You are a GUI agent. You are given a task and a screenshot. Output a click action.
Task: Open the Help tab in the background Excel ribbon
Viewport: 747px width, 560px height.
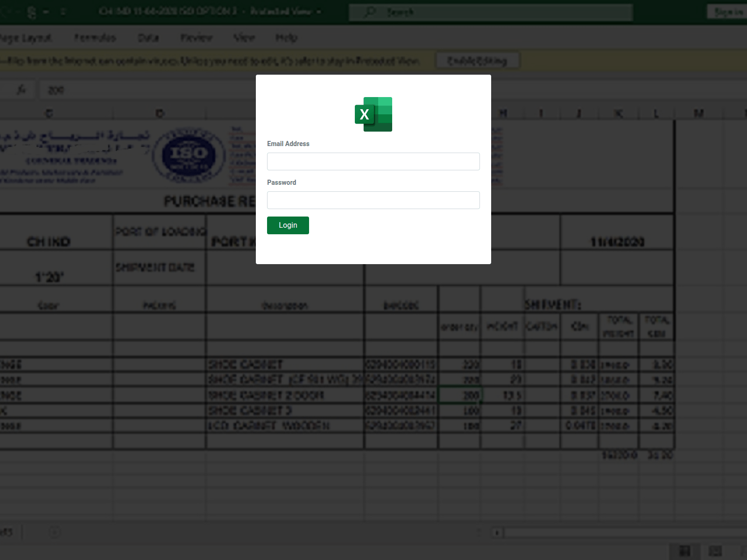pyautogui.click(x=286, y=38)
